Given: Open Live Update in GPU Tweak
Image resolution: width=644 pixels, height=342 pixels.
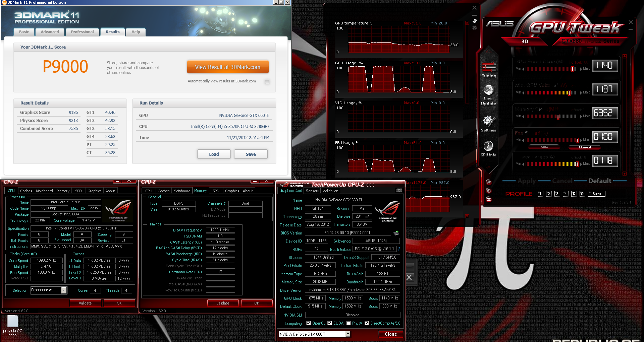Looking at the screenshot, I should tap(488, 95).
